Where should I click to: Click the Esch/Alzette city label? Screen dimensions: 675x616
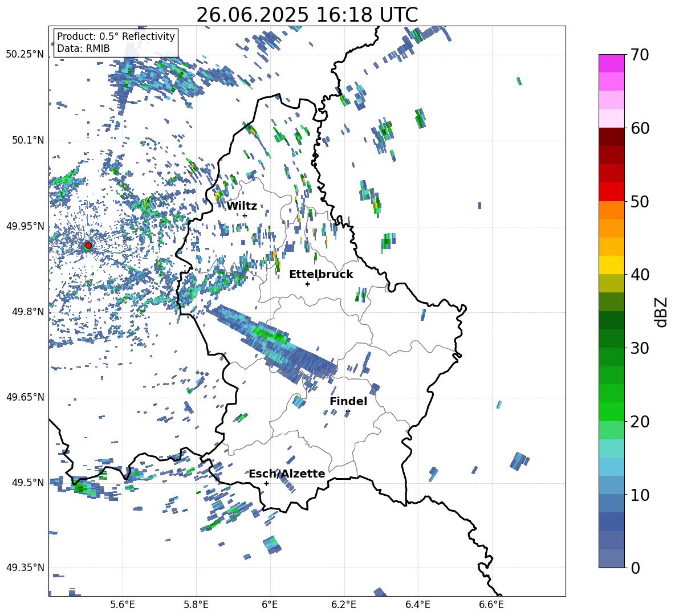[x=287, y=474]
